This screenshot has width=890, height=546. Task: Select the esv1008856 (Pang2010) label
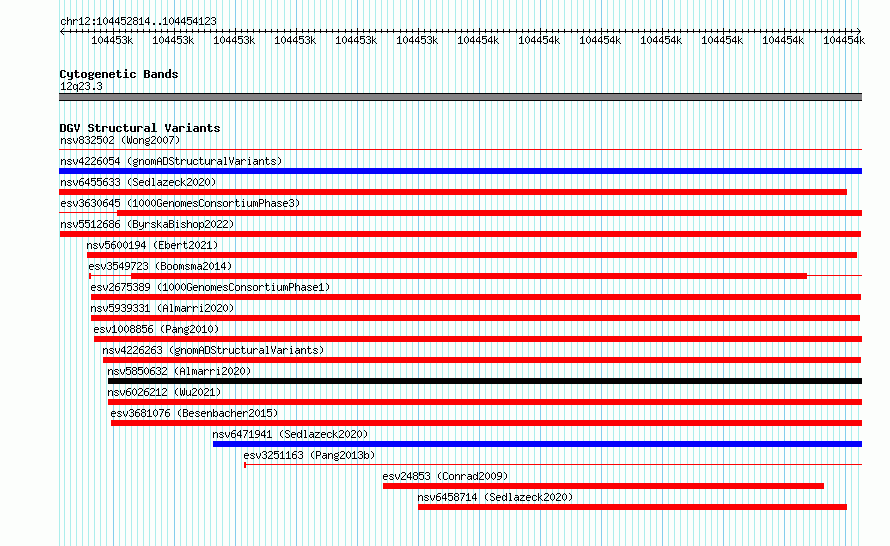(x=156, y=329)
